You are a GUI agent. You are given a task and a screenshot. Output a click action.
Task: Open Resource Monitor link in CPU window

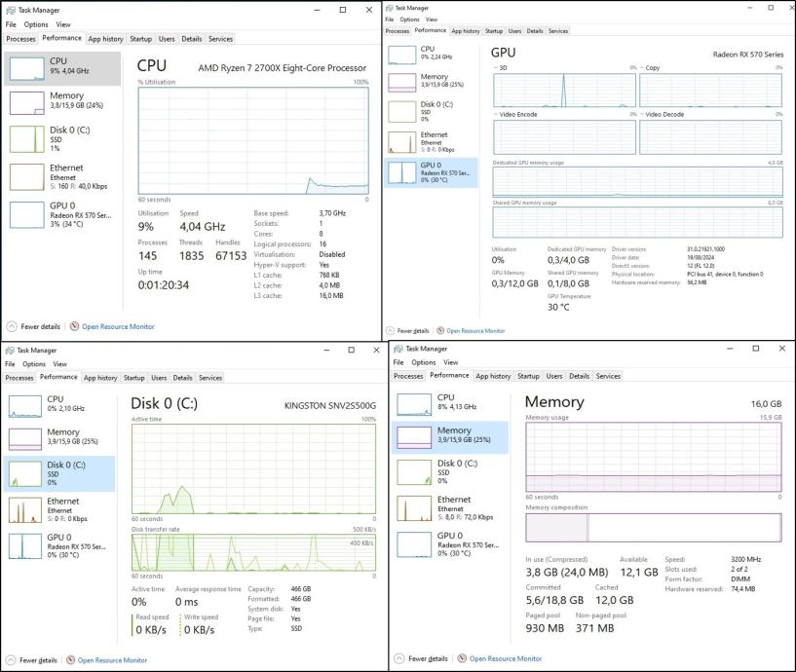(118, 326)
